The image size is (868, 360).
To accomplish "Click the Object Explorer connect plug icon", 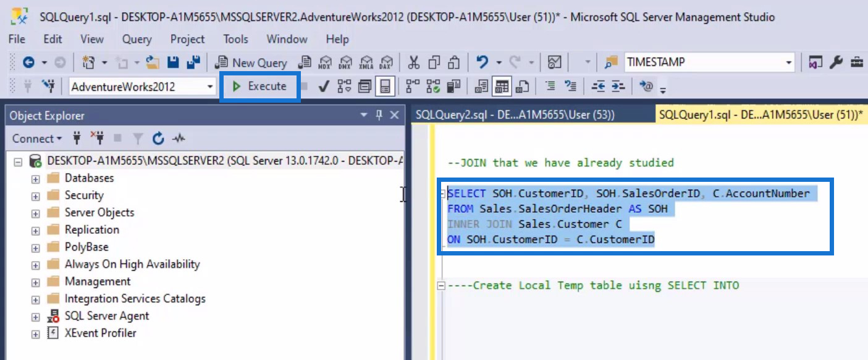I will pyautogui.click(x=77, y=138).
